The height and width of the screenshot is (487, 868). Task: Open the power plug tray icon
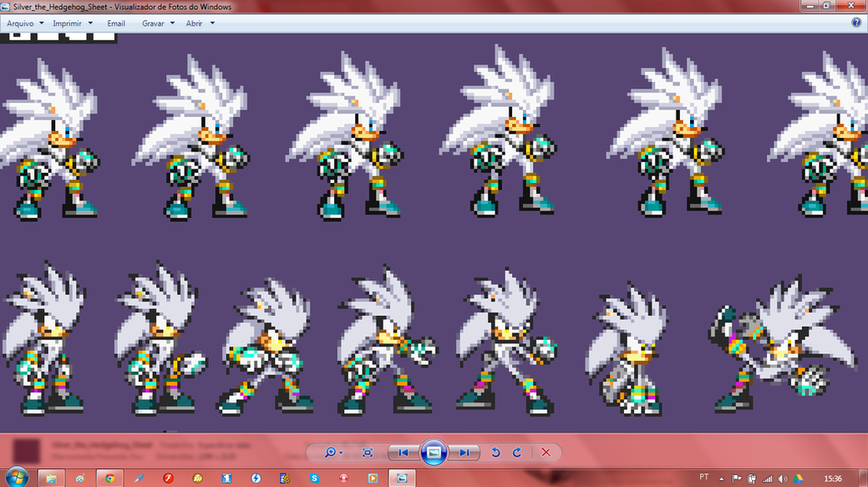coord(752,479)
